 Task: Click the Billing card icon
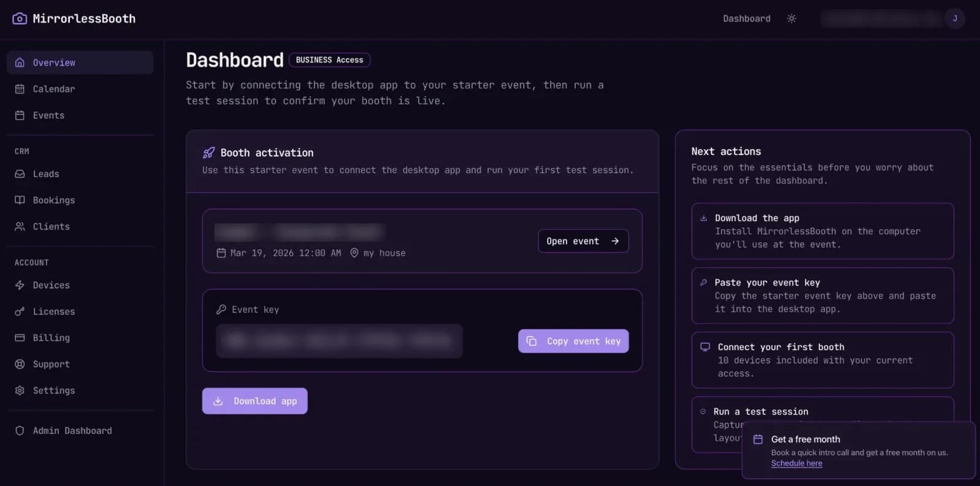(x=20, y=338)
